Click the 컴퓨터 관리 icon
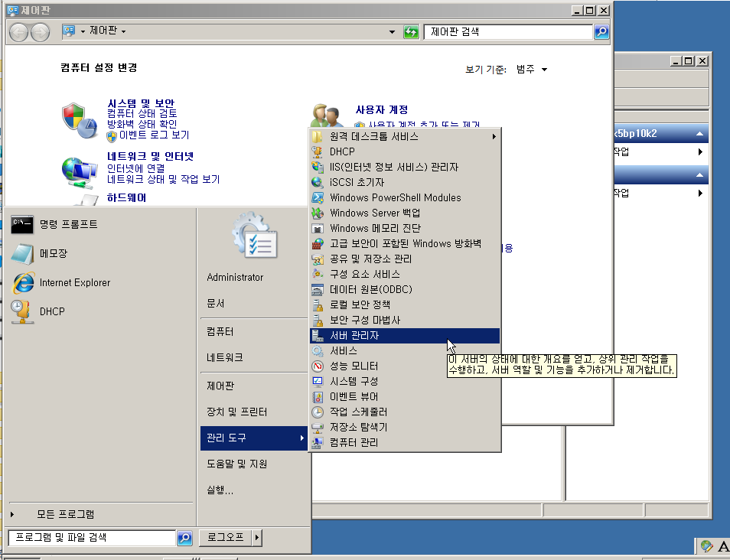 pos(318,443)
